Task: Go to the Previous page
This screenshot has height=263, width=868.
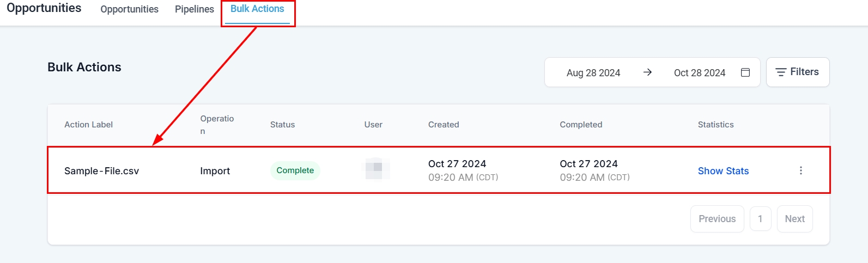Action: [717, 219]
